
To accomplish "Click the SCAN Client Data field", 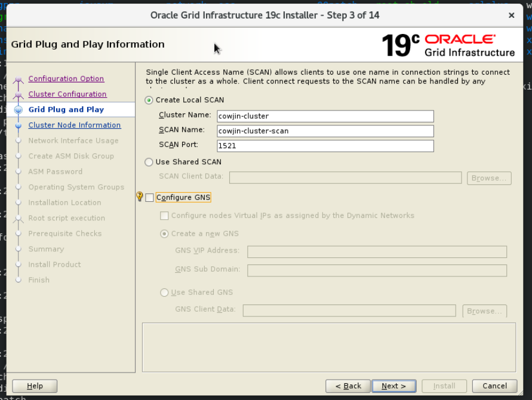I will click(345, 178).
